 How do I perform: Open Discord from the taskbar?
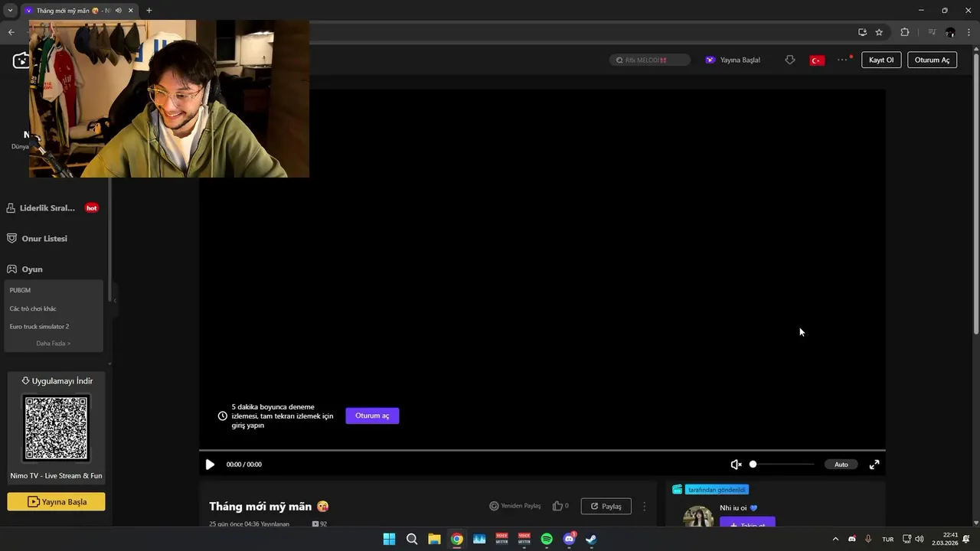(569, 539)
